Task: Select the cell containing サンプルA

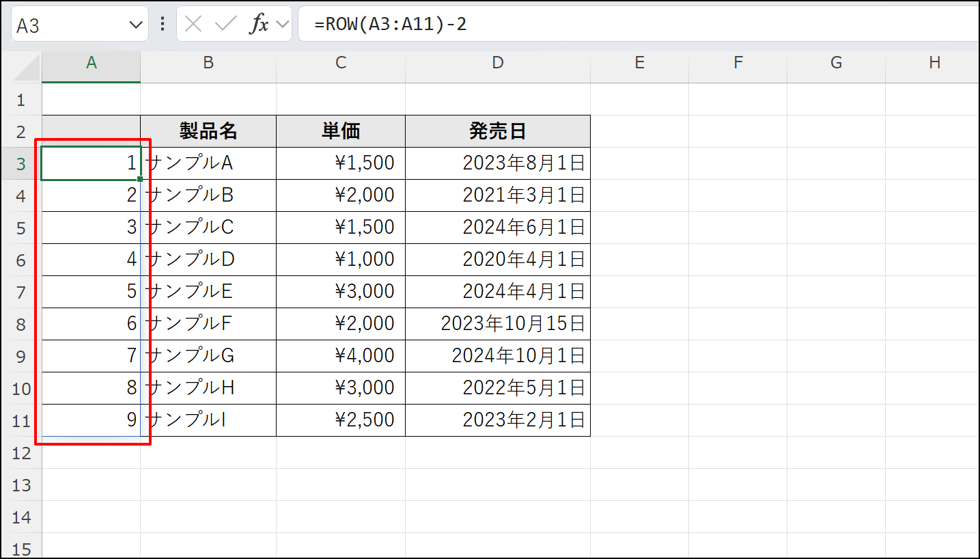Action: [208, 163]
